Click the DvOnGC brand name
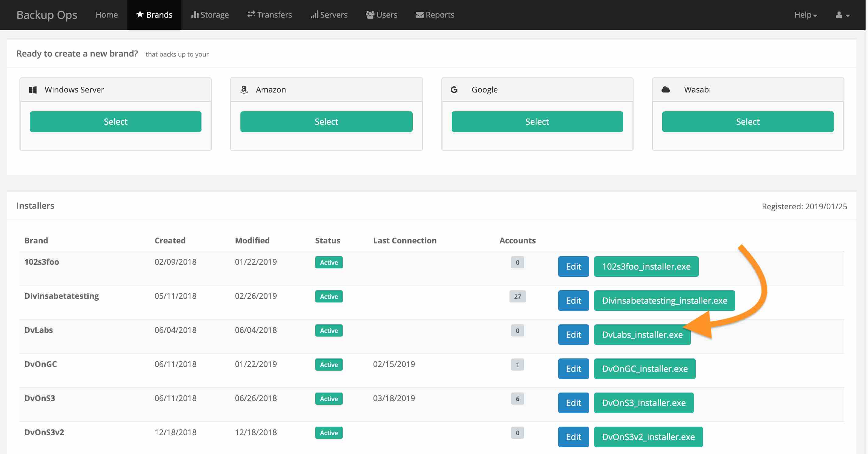868x454 pixels. [x=40, y=364]
